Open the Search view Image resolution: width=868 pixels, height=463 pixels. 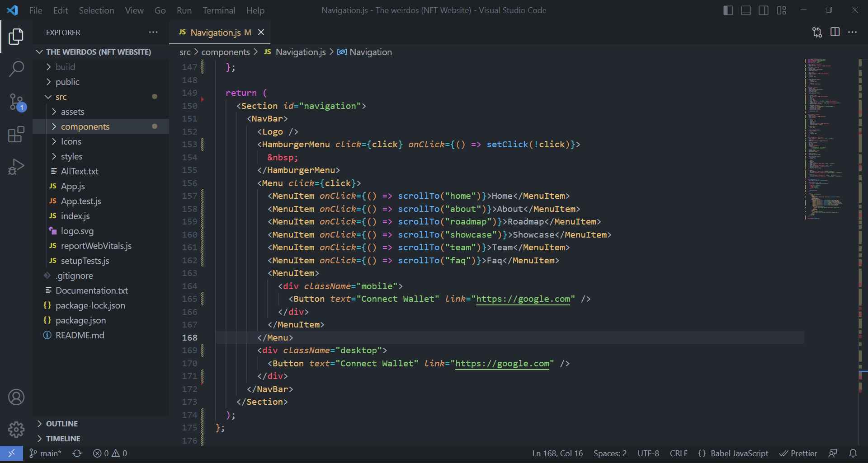click(16, 69)
